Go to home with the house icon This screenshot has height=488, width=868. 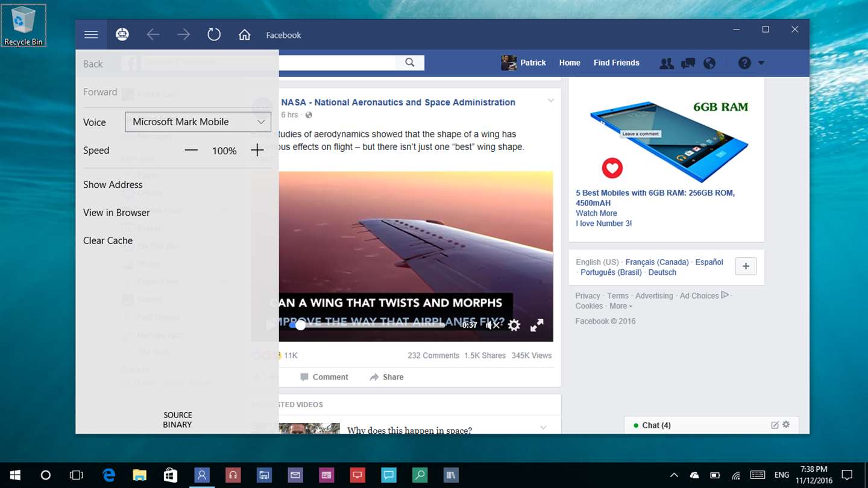[x=244, y=35]
